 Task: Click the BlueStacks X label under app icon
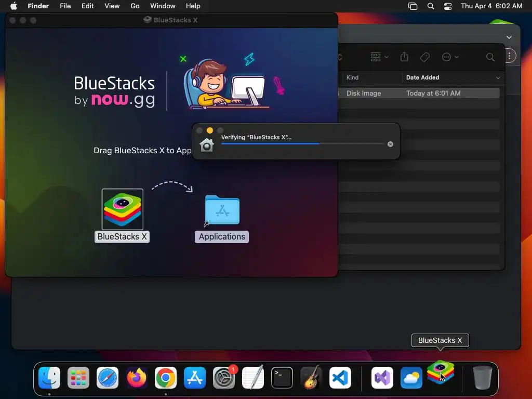tap(122, 236)
